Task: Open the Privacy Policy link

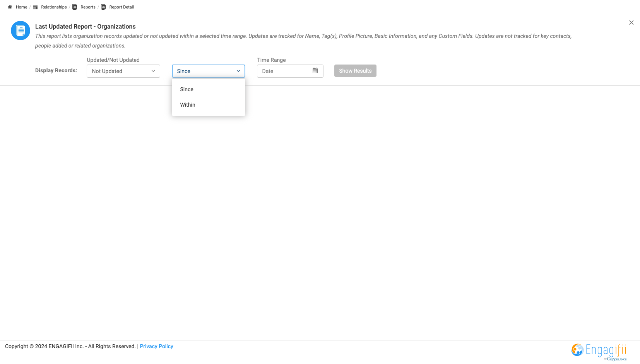Action: point(156,346)
